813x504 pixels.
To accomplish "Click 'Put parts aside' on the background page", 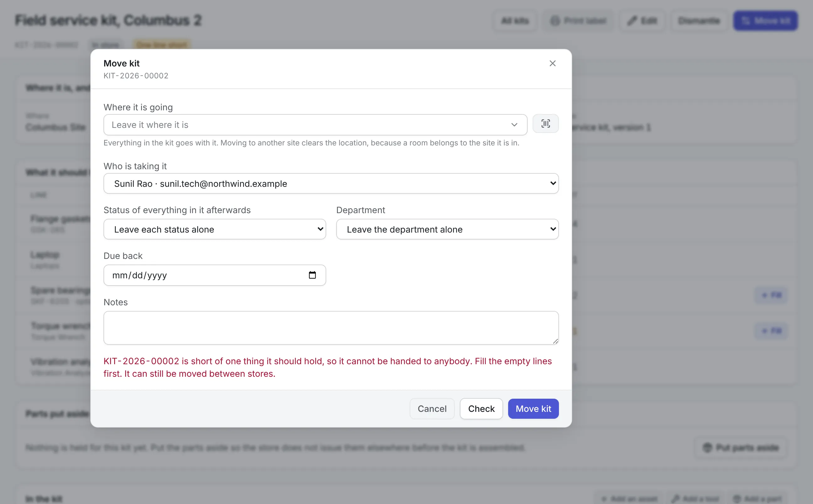I will [x=741, y=447].
